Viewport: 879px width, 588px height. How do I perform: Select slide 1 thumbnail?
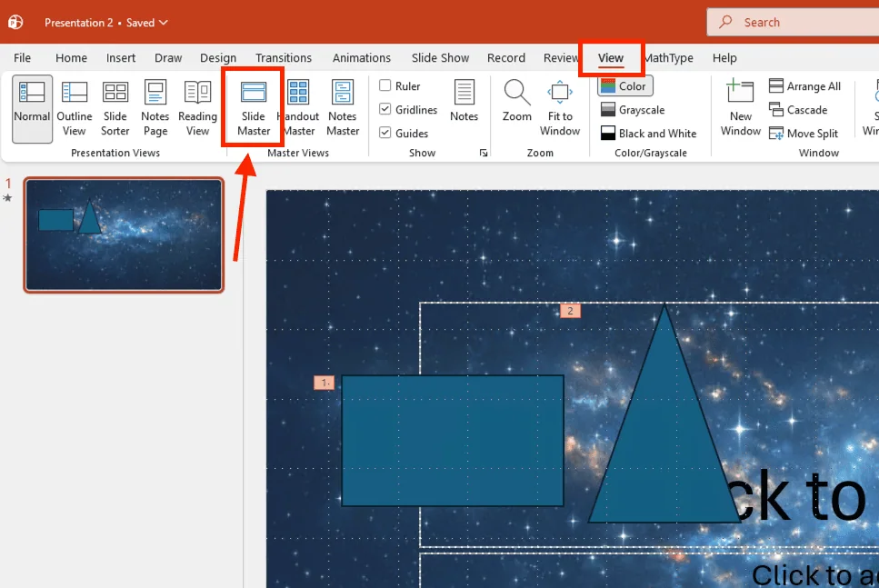point(124,234)
